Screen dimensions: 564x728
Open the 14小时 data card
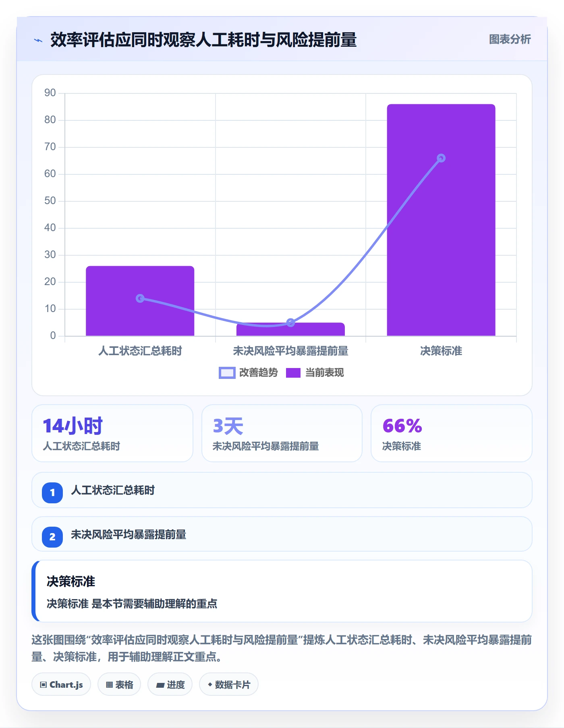coord(112,433)
